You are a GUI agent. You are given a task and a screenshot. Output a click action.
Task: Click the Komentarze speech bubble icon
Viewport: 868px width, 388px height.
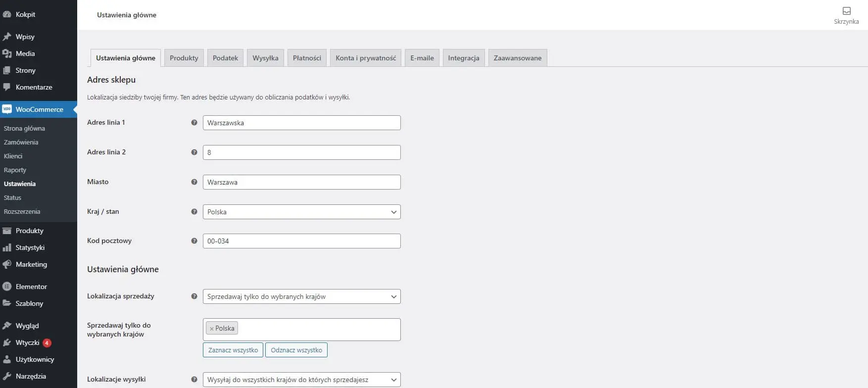point(7,87)
